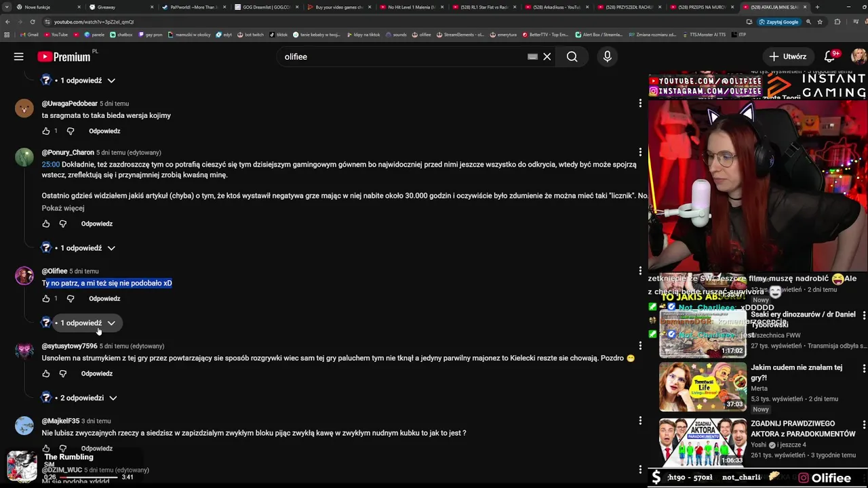The width and height of the screenshot is (868, 488).
Task: Open the StreamElements bookmark
Action: [x=460, y=35]
